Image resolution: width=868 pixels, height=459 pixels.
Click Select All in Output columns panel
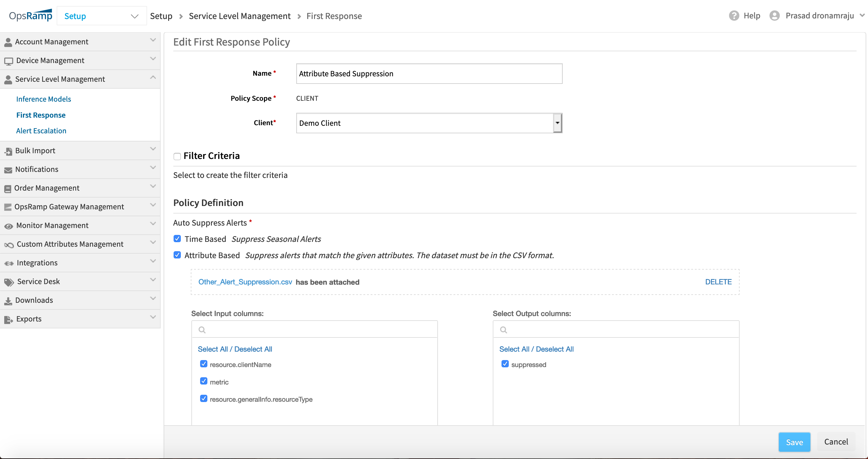click(513, 349)
